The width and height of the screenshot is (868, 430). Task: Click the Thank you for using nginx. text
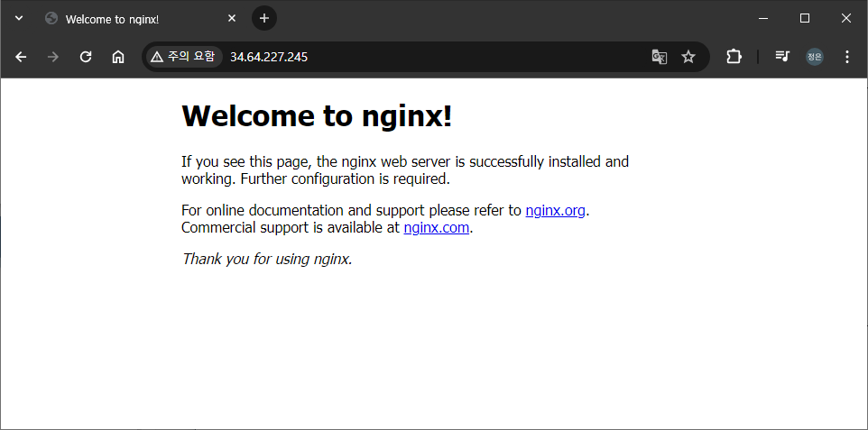pos(267,259)
